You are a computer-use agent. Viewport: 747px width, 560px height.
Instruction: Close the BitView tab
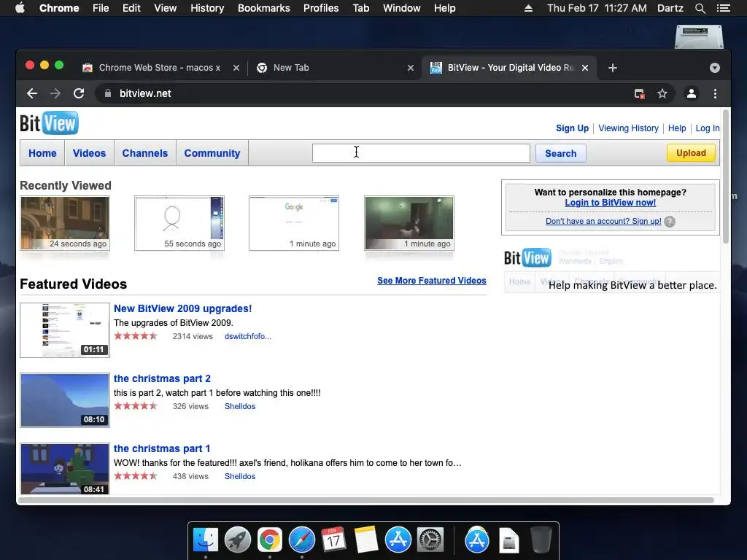pos(585,68)
